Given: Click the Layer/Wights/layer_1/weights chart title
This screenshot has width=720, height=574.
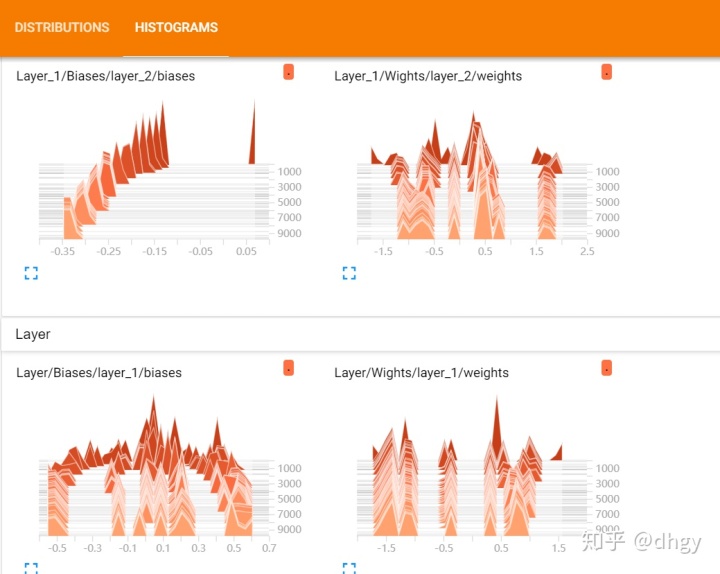Looking at the screenshot, I should 422,372.
